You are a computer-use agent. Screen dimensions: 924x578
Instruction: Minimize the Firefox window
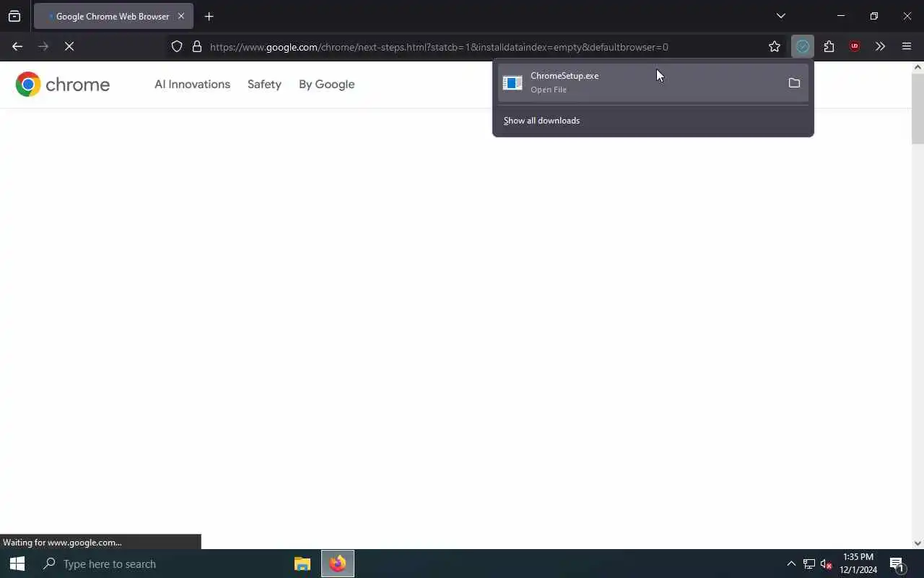(841, 16)
